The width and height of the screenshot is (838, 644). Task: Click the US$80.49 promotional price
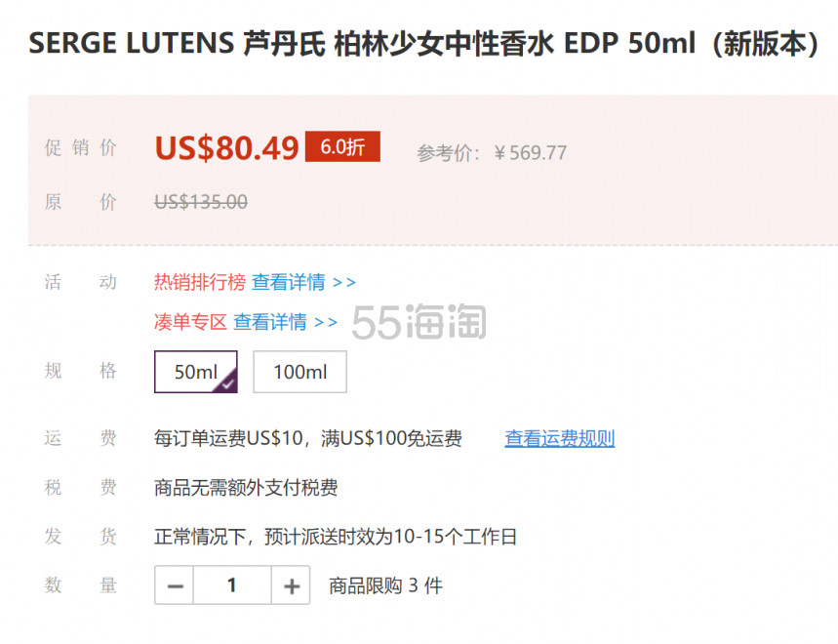[x=226, y=148]
